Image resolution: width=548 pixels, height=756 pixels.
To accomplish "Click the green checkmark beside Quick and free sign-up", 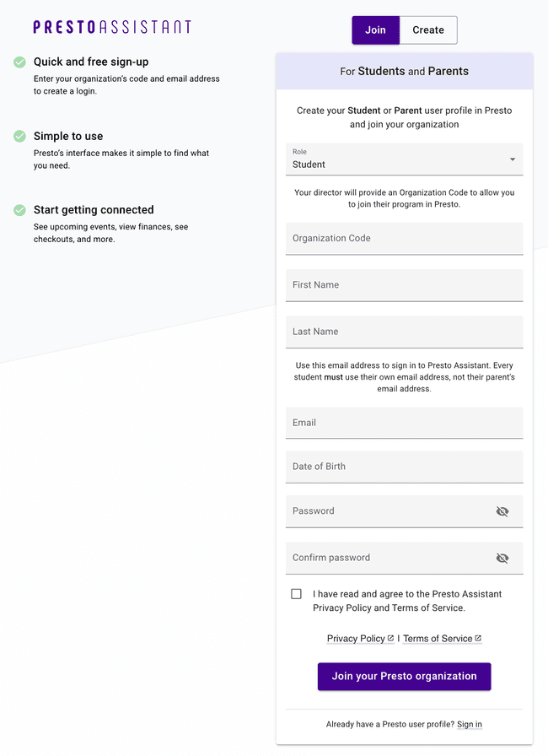I will tap(19, 62).
